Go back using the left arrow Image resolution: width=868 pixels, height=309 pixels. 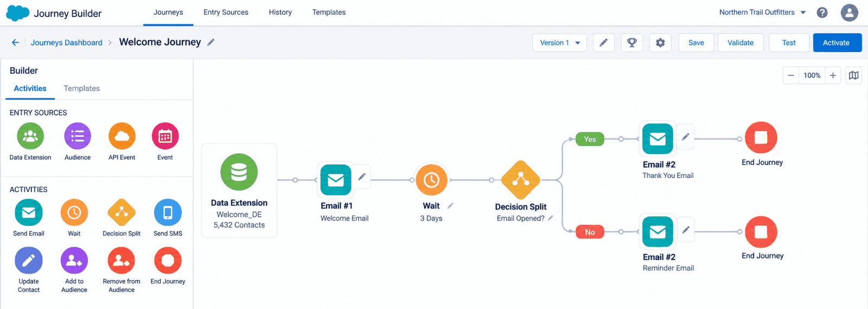click(15, 42)
